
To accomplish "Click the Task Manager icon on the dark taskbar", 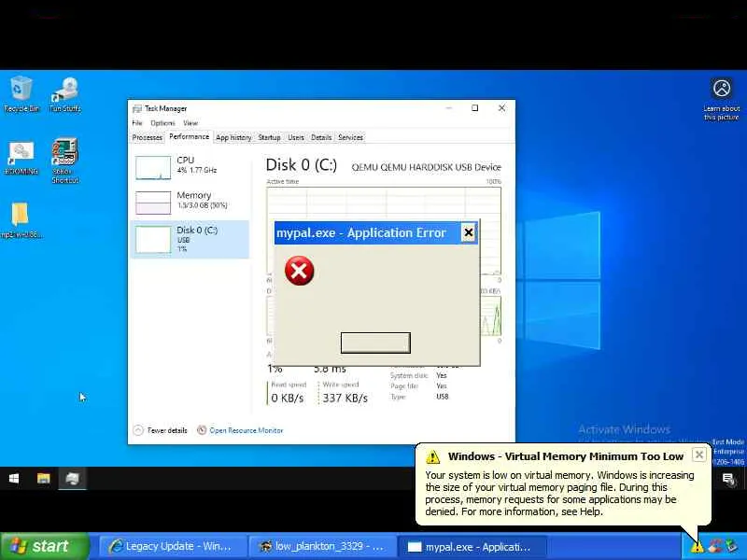I will point(73,478).
